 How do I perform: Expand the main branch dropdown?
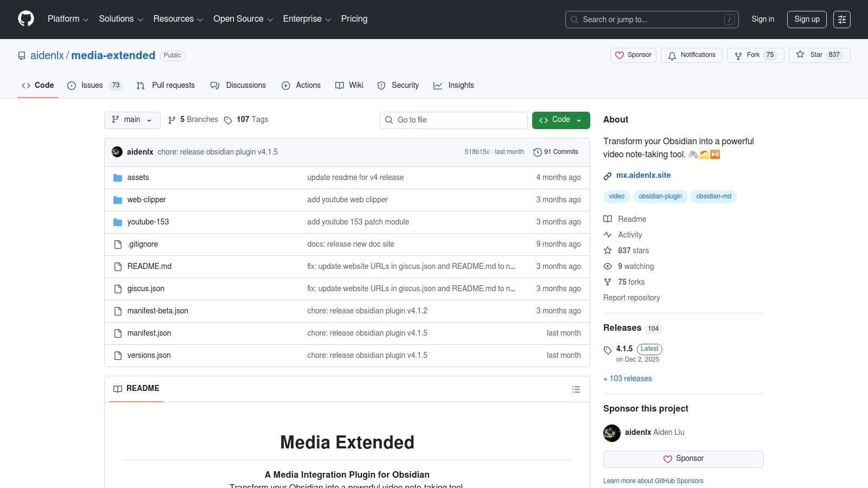pyautogui.click(x=132, y=120)
